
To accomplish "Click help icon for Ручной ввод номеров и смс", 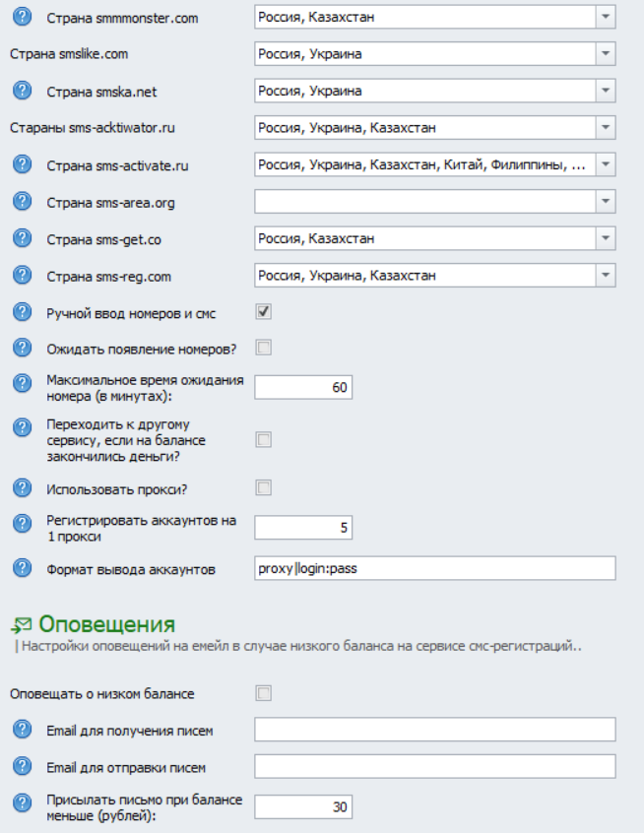I will pos(21,313).
